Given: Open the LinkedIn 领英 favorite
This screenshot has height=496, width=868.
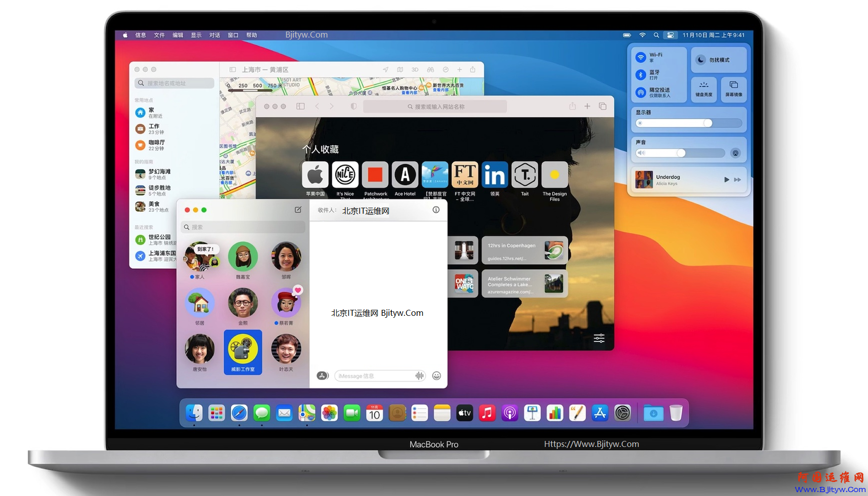Looking at the screenshot, I should [x=495, y=176].
